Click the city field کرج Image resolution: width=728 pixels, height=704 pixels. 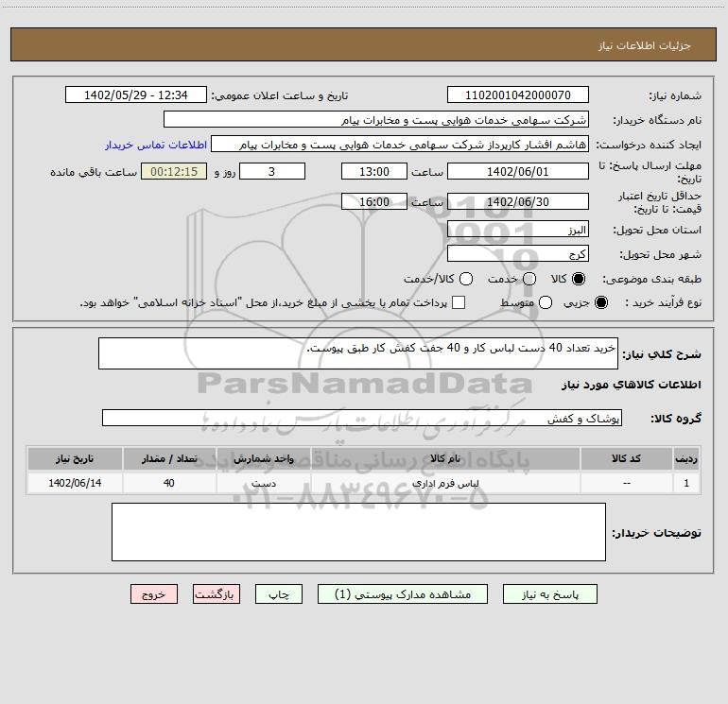coord(518,253)
